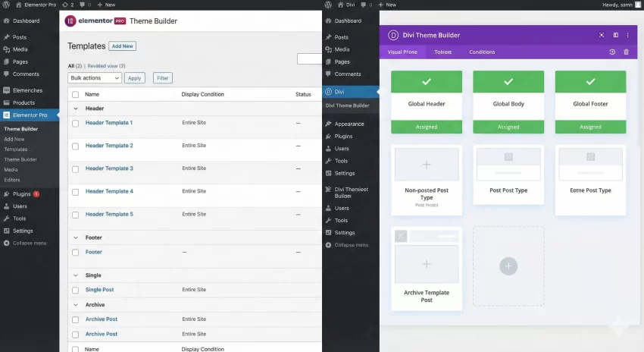Open the Eetne Post Type template card

(x=591, y=180)
